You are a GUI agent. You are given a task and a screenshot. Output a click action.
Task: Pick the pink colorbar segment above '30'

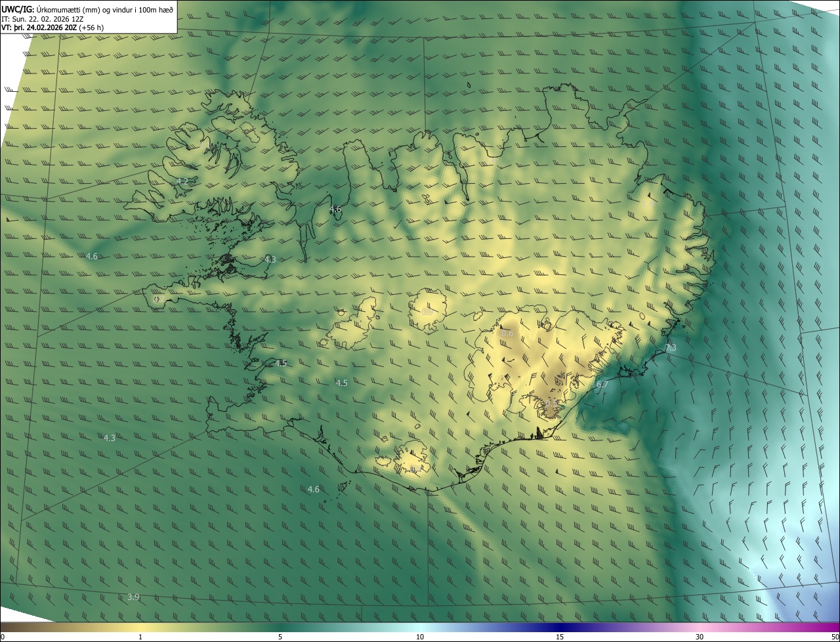(700, 628)
